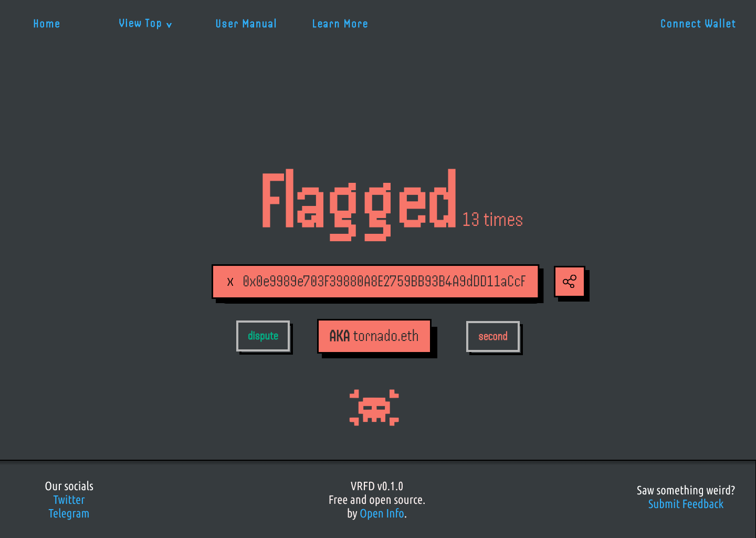Go to the Home page

[47, 24]
